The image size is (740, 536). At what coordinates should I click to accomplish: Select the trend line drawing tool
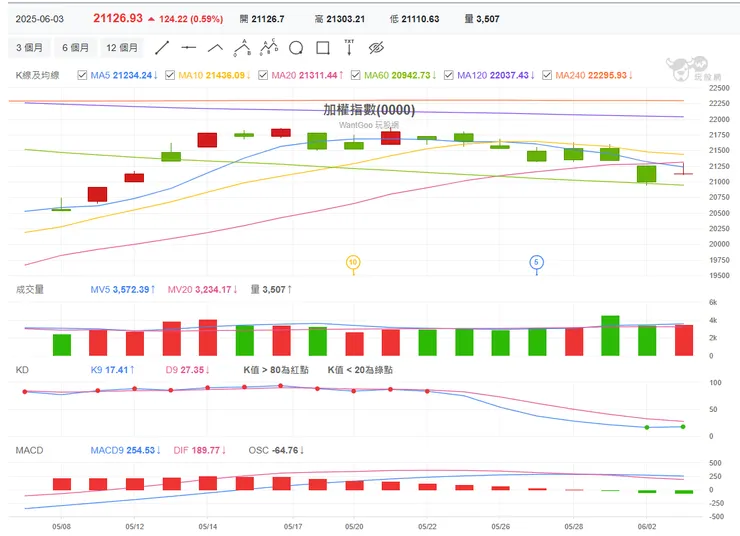coord(162,48)
